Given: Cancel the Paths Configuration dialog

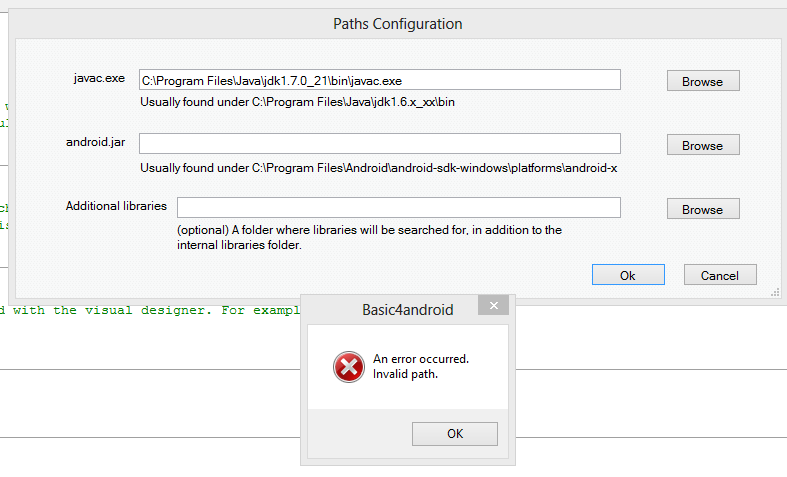Looking at the screenshot, I should click(719, 275).
